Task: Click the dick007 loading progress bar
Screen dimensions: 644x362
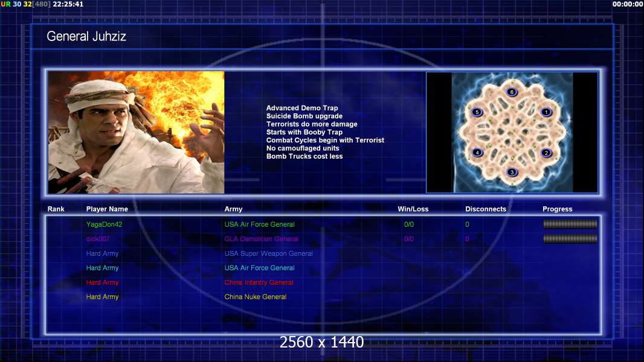Action: (x=570, y=238)
